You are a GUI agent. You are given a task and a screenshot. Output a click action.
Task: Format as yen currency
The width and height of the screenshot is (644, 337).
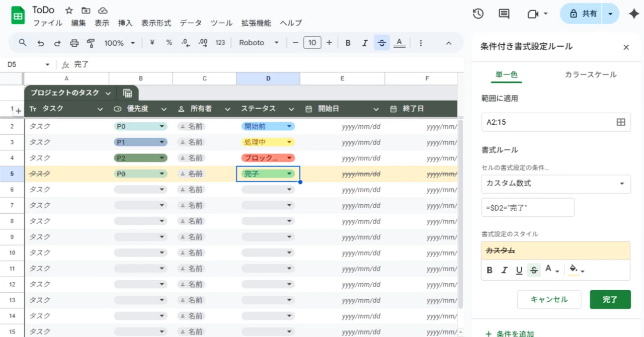pos(152,43)
